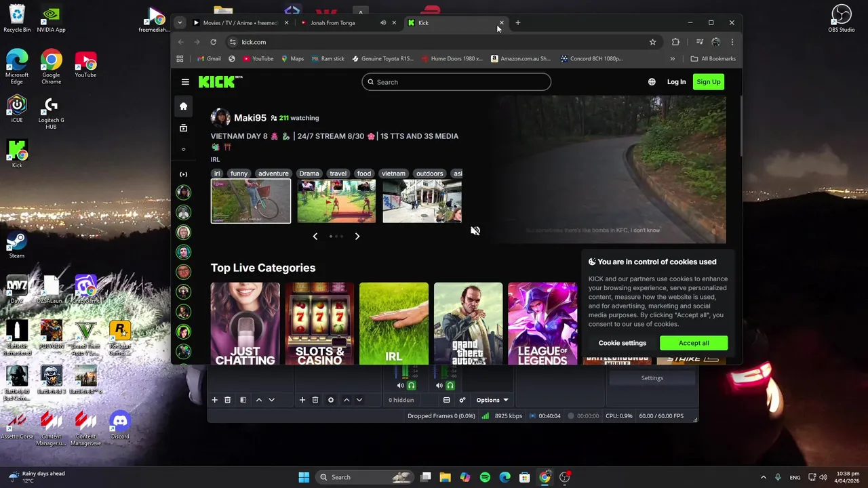This screenshot has width=868, height=488.
Task: Open the Grand Theft Auto V category card
Action: tap(468, 324)
